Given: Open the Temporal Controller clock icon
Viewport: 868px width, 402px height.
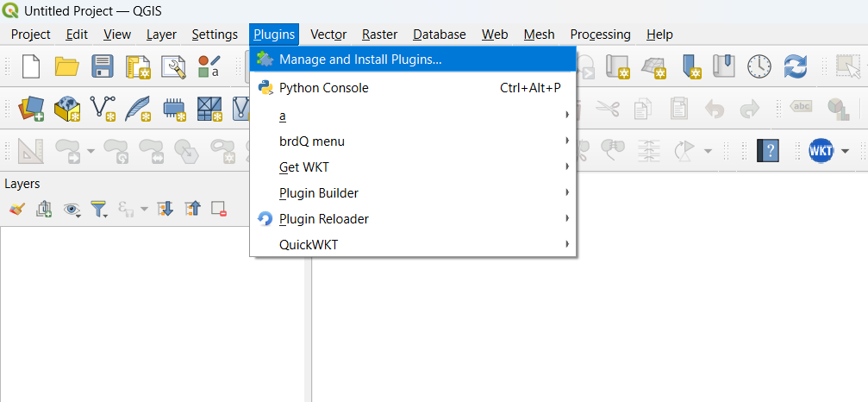Looking at the screenshot, I should 759,66.
